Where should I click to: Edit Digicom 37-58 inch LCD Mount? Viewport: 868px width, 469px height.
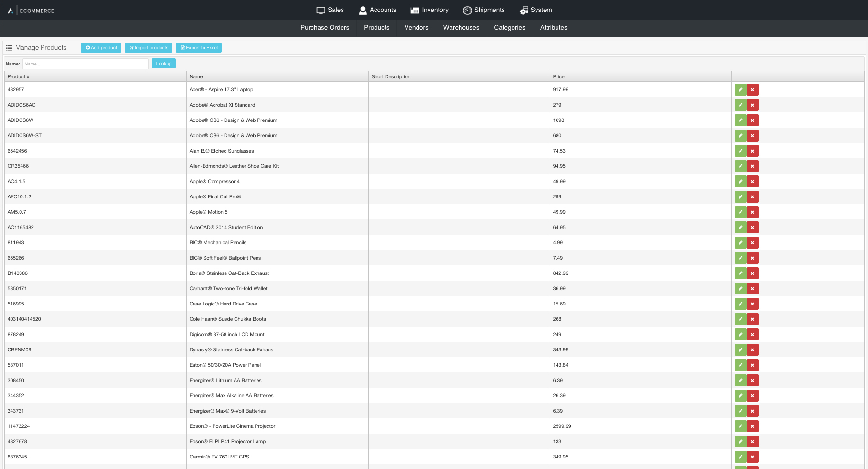coord(740,335)
